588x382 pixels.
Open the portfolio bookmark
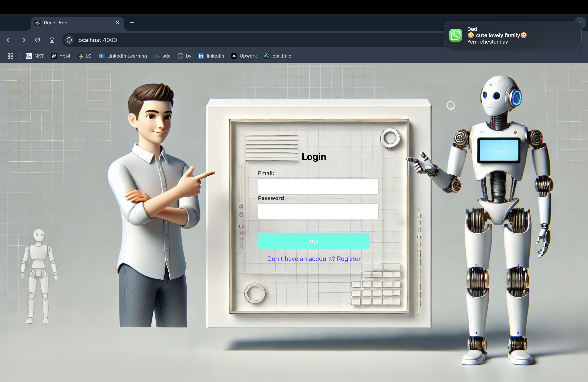point(278,56)
